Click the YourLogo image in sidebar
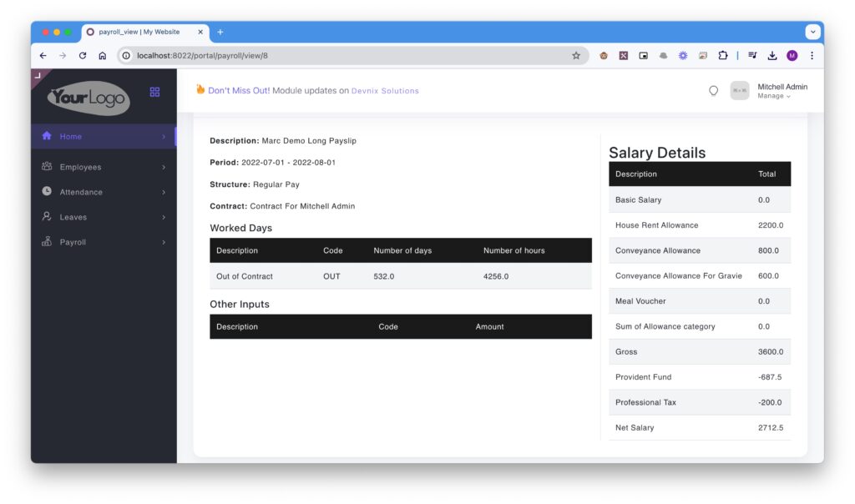This screenshot has height=504, width=855. (x=89, y=98)
